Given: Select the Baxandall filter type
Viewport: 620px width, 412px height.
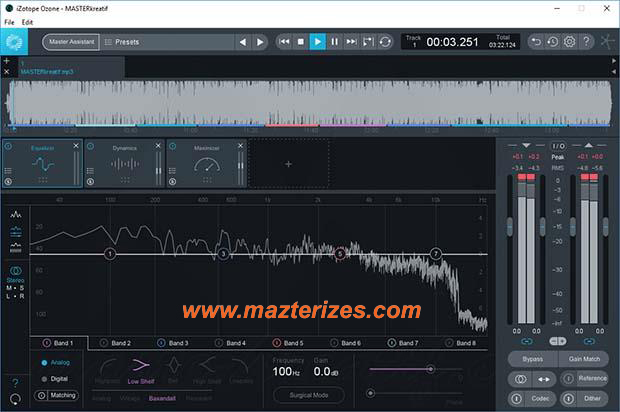Looking at the screenshot, I should (x=162, y=398).
